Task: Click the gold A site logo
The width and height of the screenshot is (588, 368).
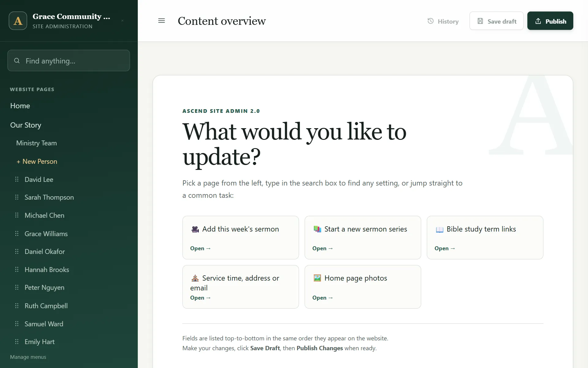Action: tap(18, 21)
